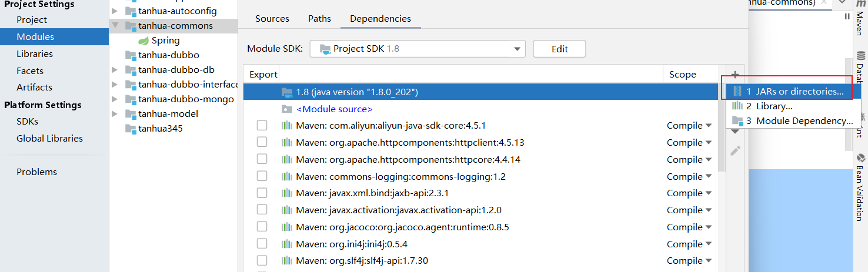Viewport: 868px width, 272px height.
Task: Check export for javax.activation-api:1.2.0
Action: tap(262, 210)
